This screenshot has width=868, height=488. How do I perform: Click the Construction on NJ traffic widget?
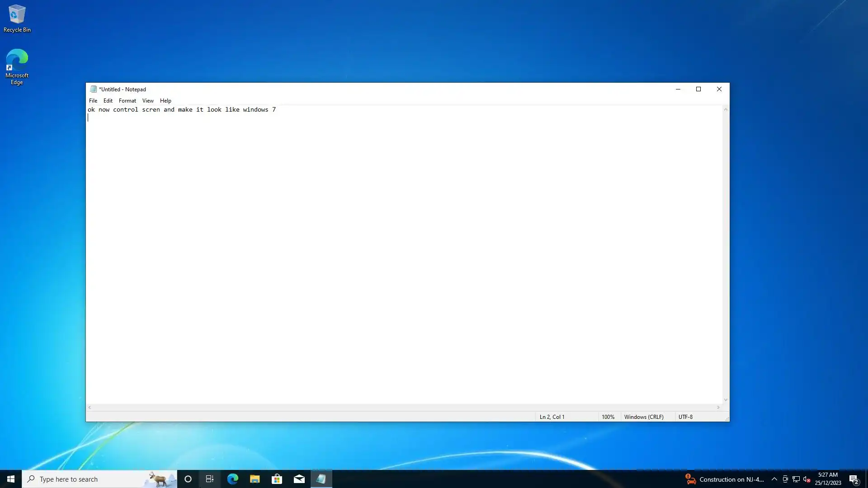click(x=724, y=479)
